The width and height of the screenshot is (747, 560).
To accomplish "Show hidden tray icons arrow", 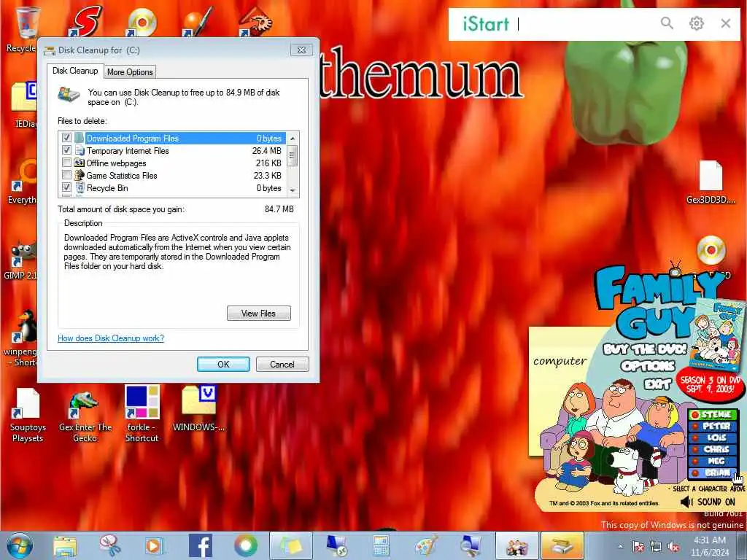I will 620,546.
